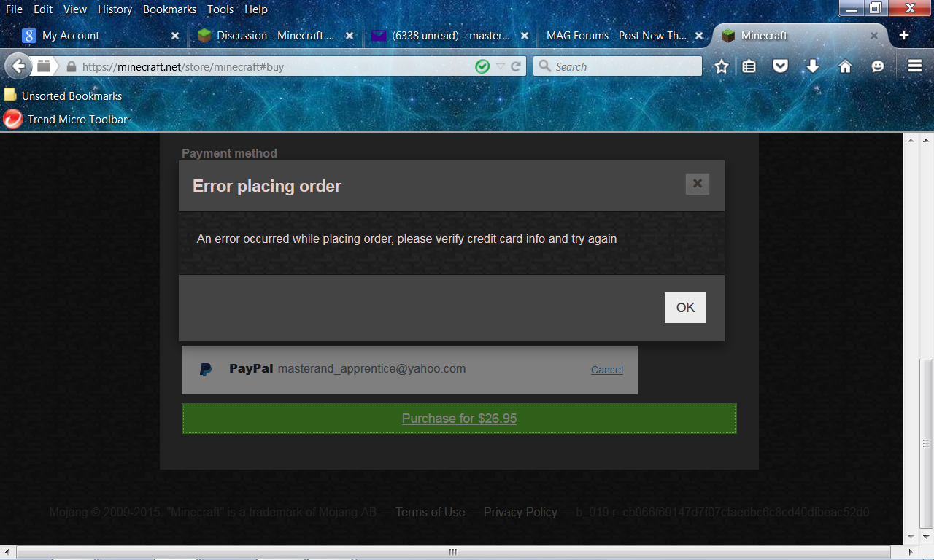Screen dimensions: 934x560
Task: Switch to the My Account tab
Action: tap(101, 36)
